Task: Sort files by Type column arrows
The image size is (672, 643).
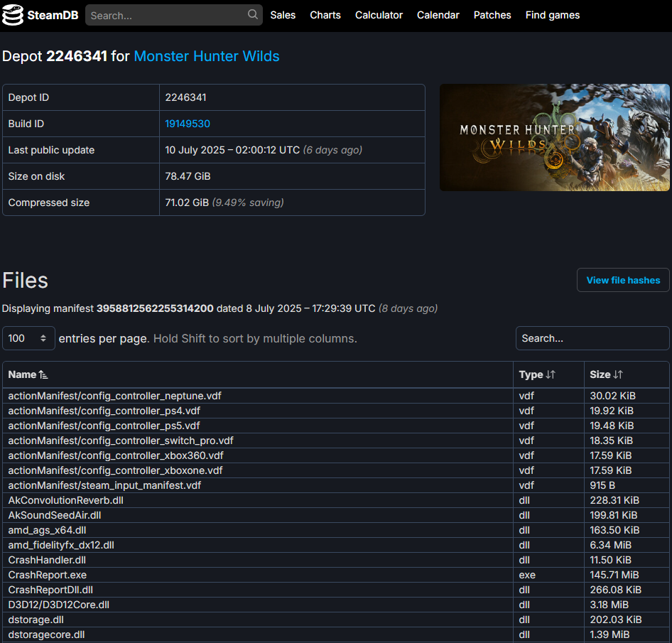Action: (x=551, y=374)
